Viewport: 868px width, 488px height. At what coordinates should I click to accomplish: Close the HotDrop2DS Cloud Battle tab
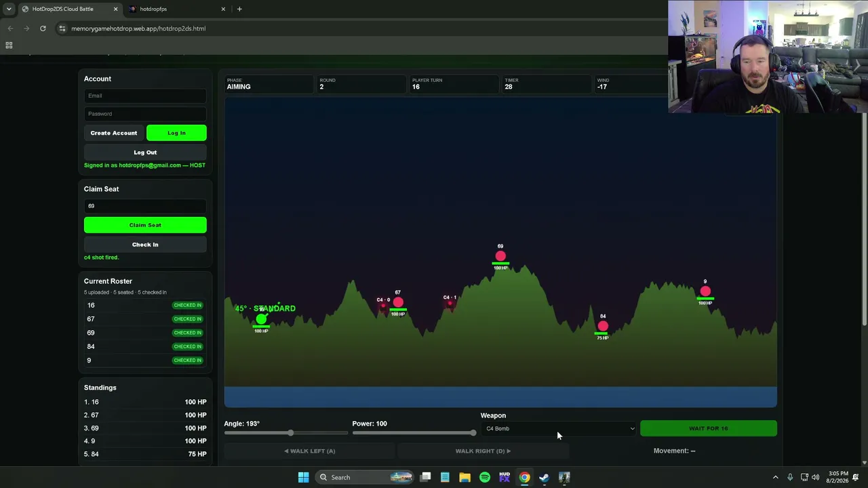tap(115, 9)
